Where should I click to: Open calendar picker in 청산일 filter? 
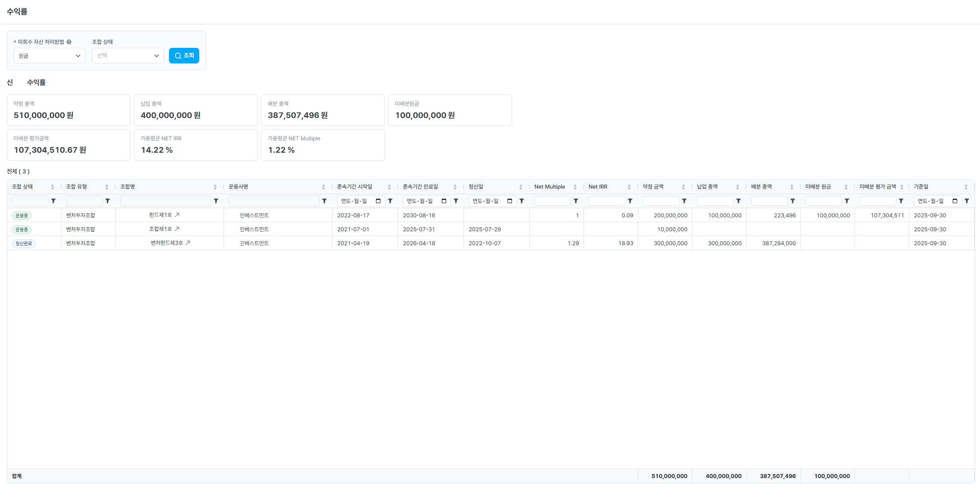point(510,201)
